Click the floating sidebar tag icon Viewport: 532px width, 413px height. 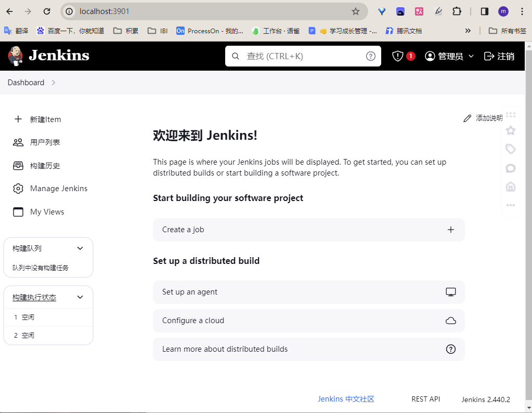tap(511, 149)
